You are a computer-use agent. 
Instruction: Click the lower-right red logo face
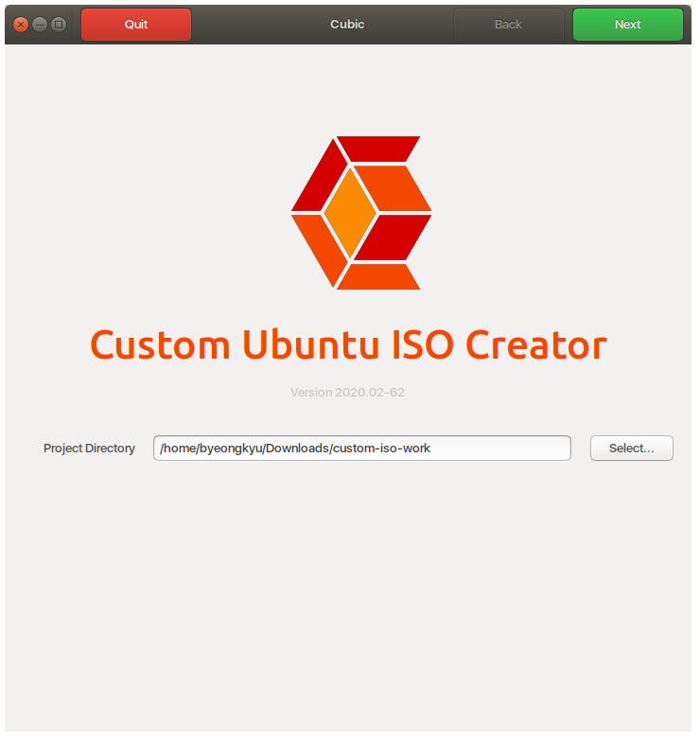coord(397,236)
